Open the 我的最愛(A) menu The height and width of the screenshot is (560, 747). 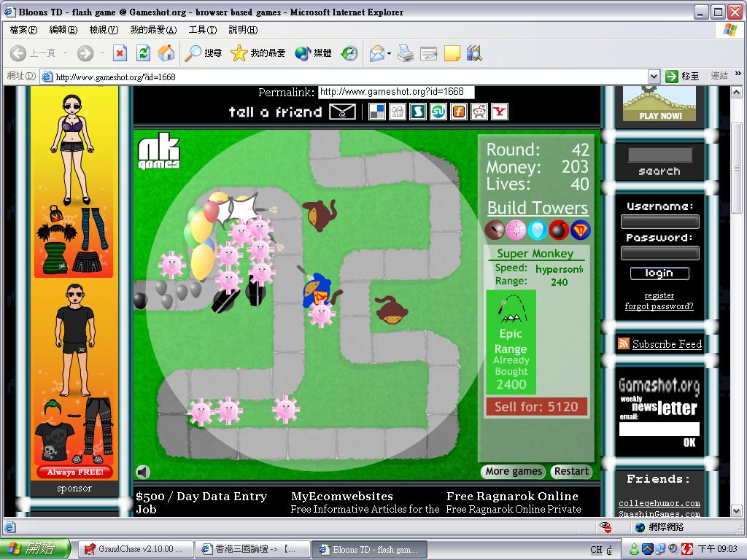click(x=153, y=30)
